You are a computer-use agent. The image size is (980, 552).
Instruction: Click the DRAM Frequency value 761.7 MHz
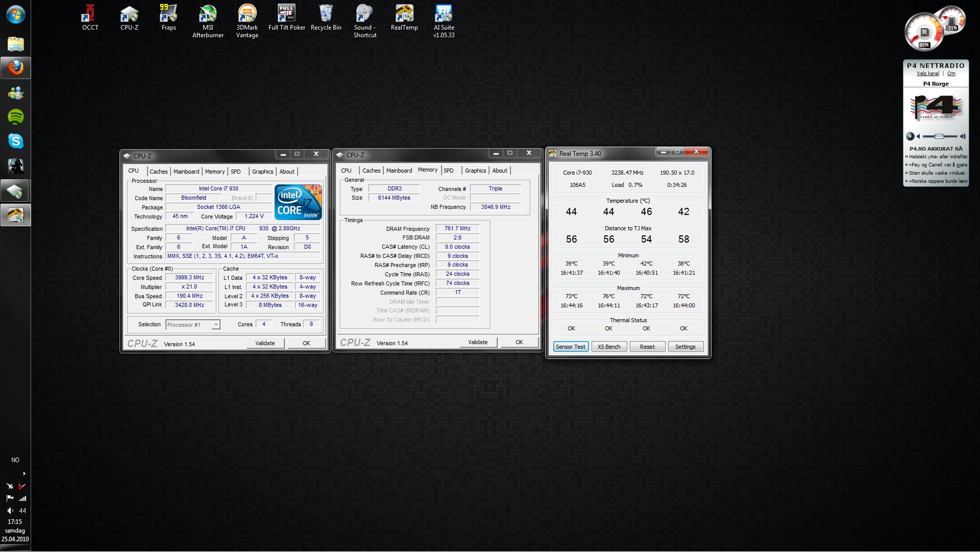(x=457, y=229)
